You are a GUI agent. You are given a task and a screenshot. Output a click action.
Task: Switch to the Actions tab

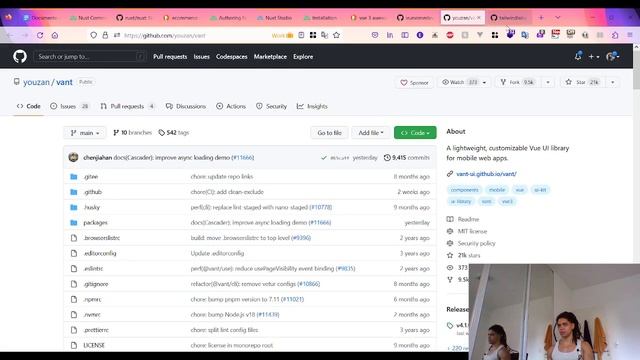pyautogui.click(x=231, y=106)
